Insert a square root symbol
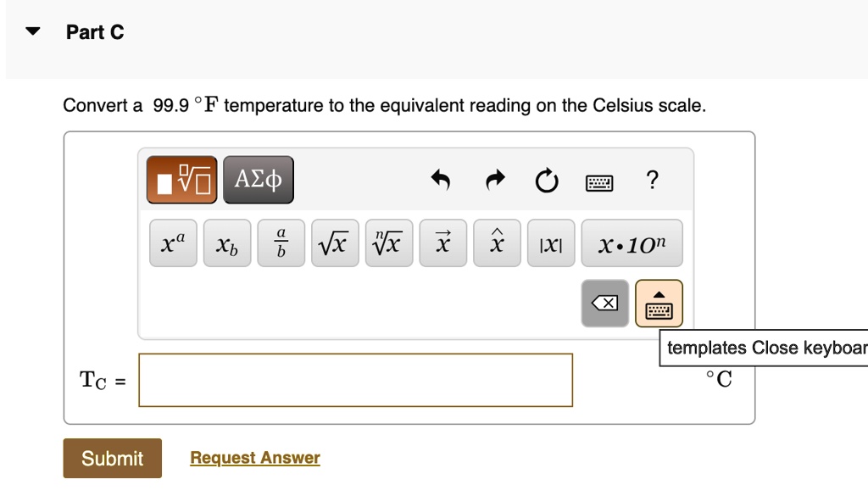This screenshot has height=496, width=868. point(335,242)
